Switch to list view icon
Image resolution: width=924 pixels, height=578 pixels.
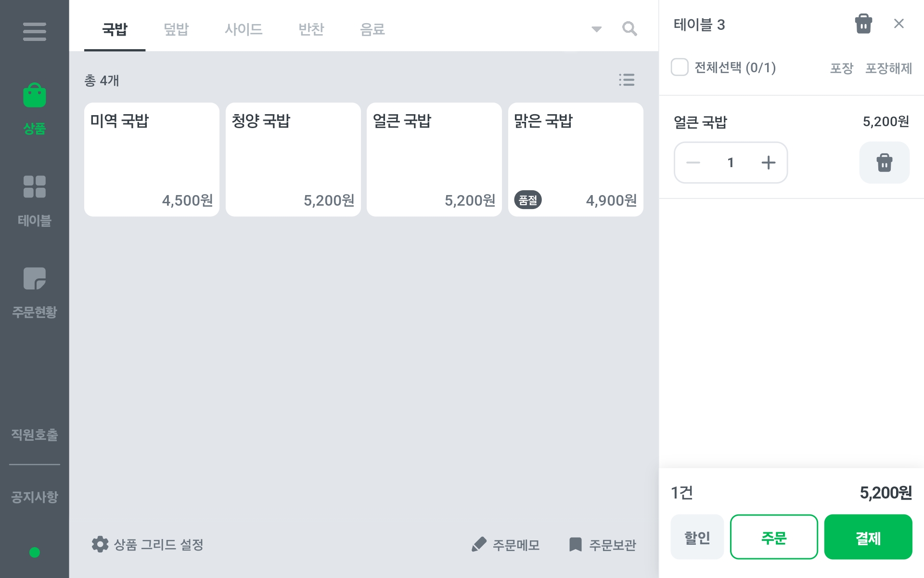[627, 80]
